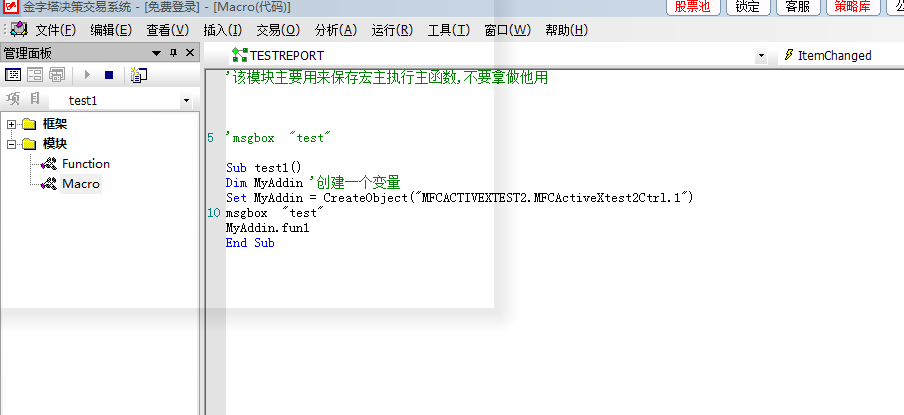This screenshot has height=415, width=904.
Task: Select the 框架 tree label
Action: coord(55,124)
